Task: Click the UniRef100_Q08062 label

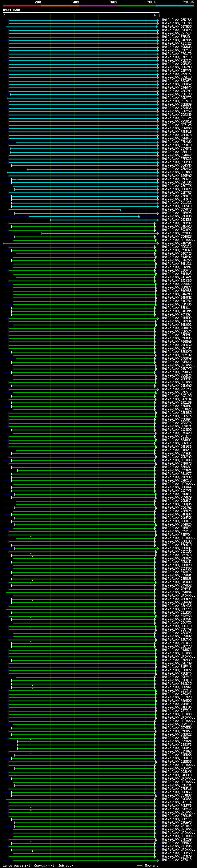Action: coord(177,84)
